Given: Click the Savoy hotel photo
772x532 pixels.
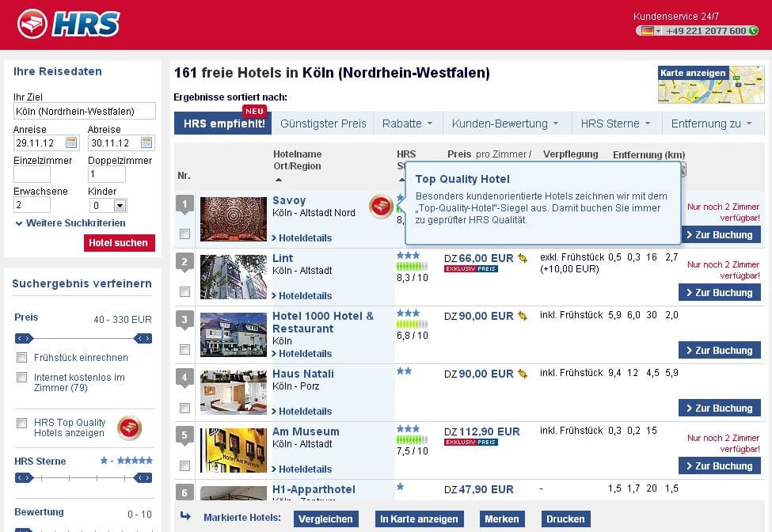Looking at the screenshot, I should (234, 219).
